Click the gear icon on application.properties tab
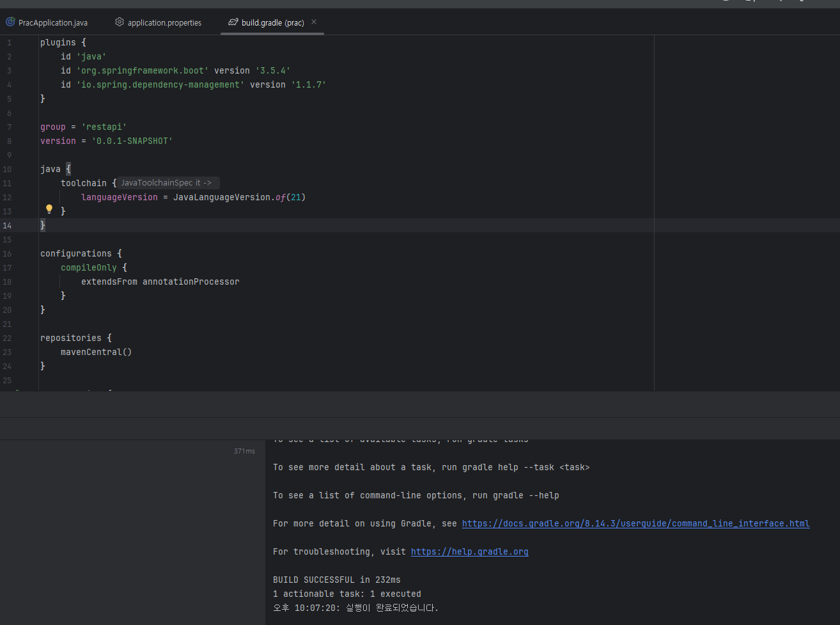Screen dimensions: 840x625 tap(120, 22)
